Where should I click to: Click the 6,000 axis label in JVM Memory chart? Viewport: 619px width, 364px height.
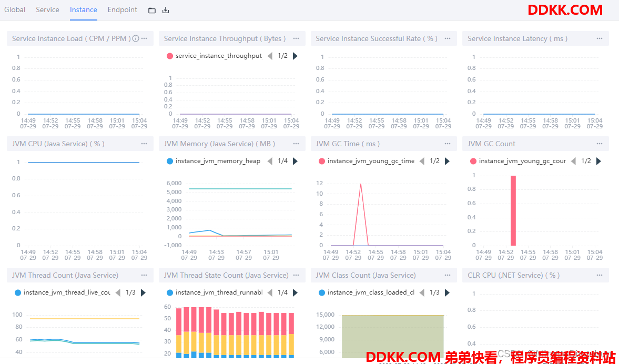tap(174, 183)
